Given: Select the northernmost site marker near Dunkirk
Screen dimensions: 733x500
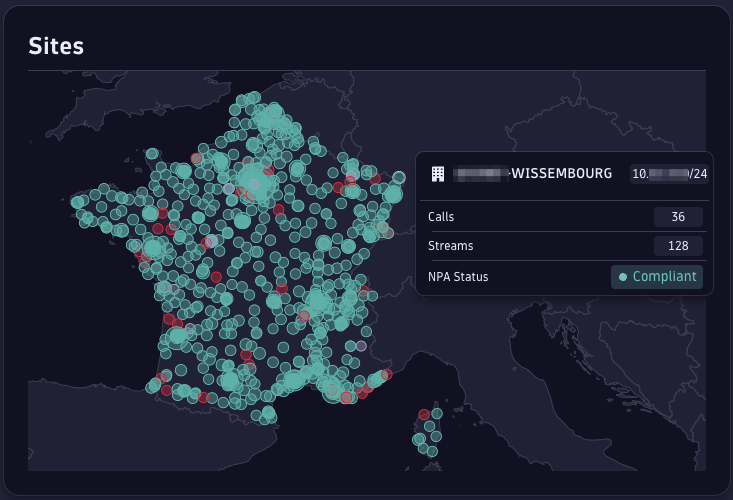Looking at the screenshot, I should coord(254,97).
